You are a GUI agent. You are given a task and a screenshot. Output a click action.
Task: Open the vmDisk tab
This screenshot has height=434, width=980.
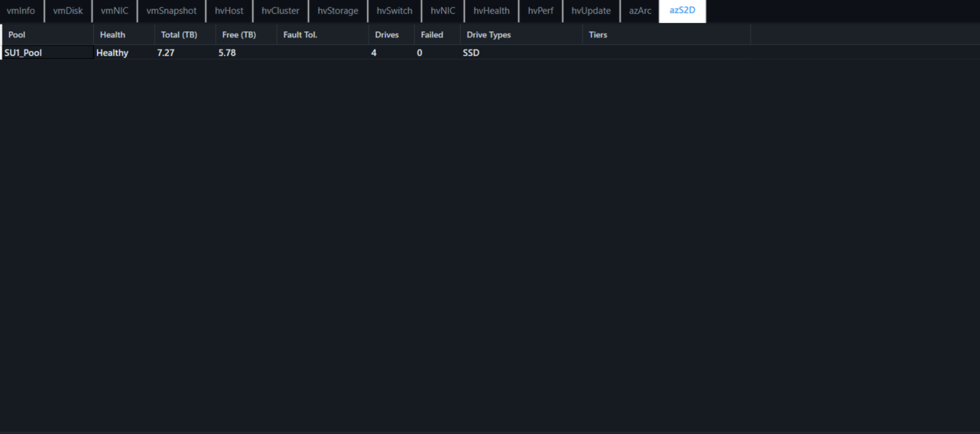68,11
